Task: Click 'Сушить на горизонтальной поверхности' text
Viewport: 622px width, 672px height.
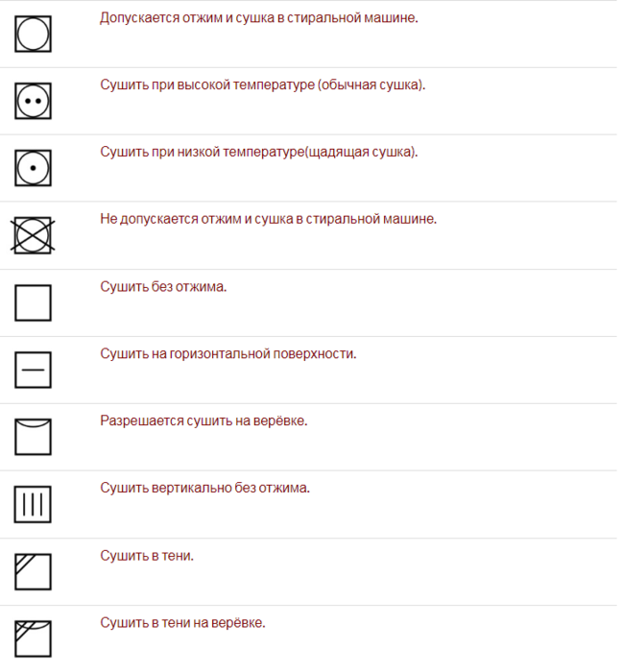Action: (227, 354)
